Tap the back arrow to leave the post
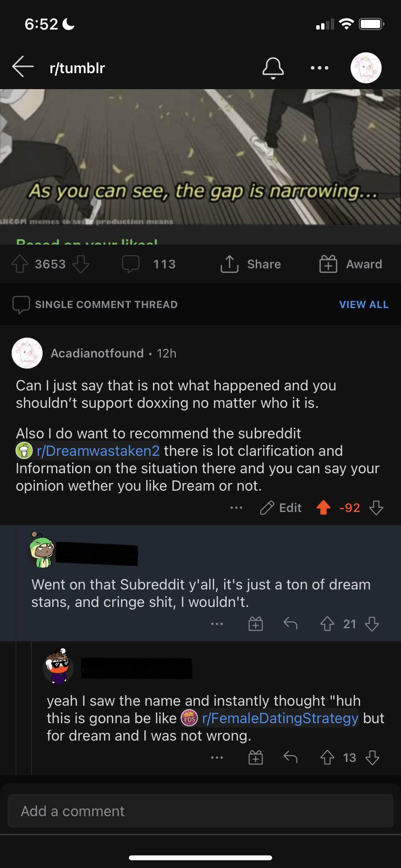This screenshot has width=401, height=868. pos(23,67)
